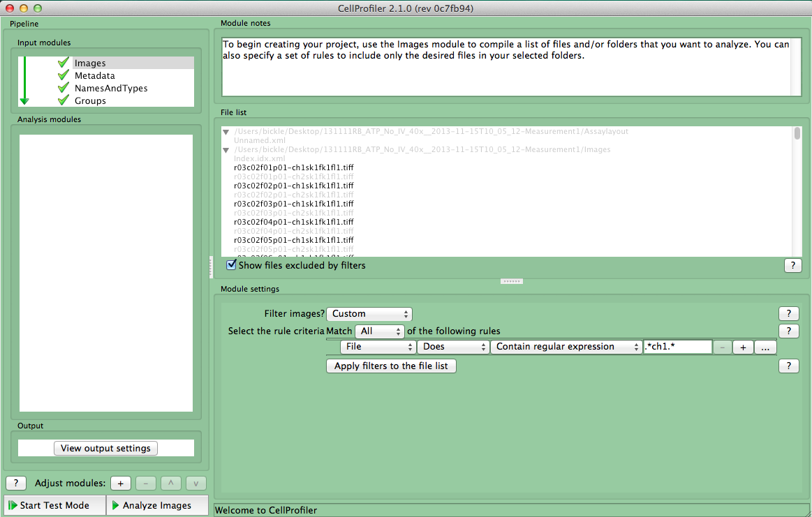812x517 pixels.
Task: Select the Metadata input module
Action: [95, 75]
